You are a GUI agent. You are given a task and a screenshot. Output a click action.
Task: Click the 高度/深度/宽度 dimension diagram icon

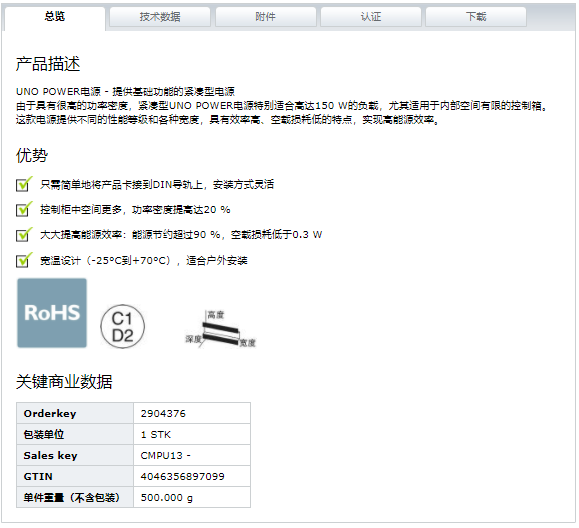220,329
